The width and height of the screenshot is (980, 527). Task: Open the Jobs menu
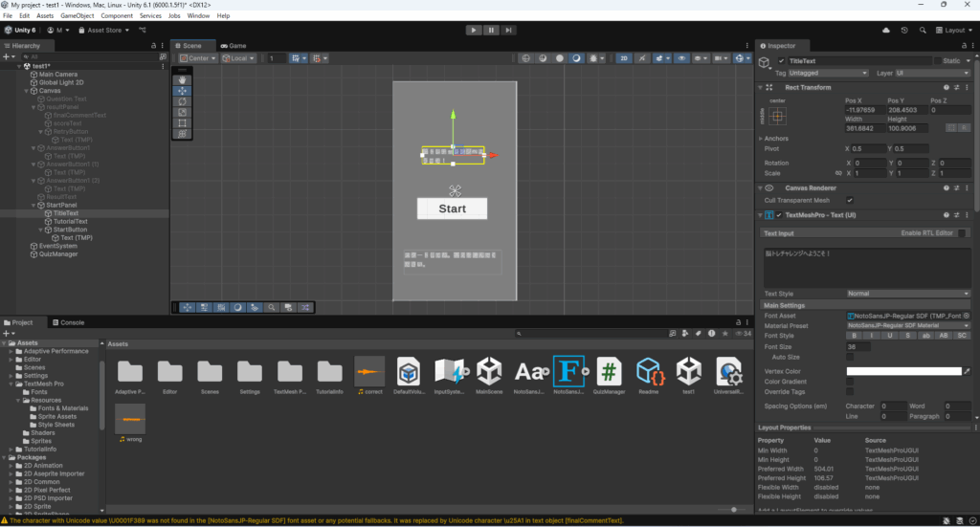(174, 15)
